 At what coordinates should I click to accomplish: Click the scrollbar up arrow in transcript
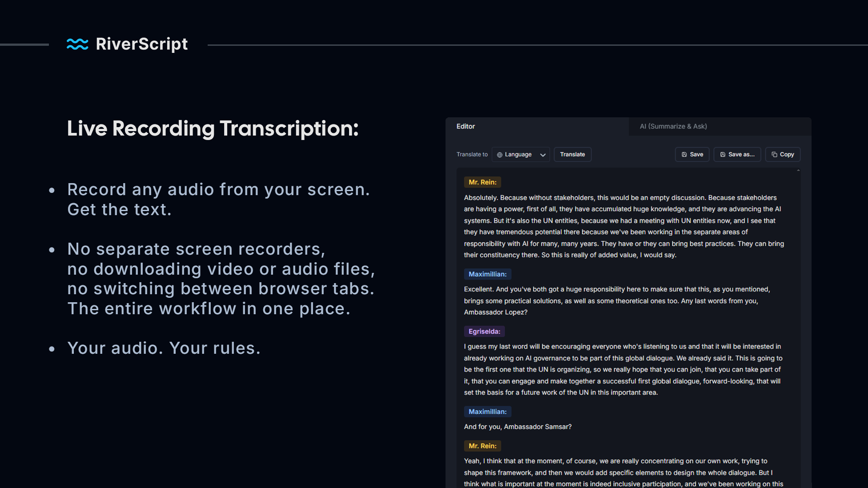click(798, 171)
